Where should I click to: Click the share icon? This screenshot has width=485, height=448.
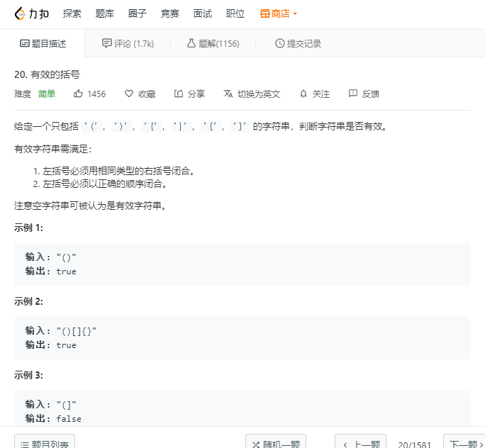click(x=179, y=94)
